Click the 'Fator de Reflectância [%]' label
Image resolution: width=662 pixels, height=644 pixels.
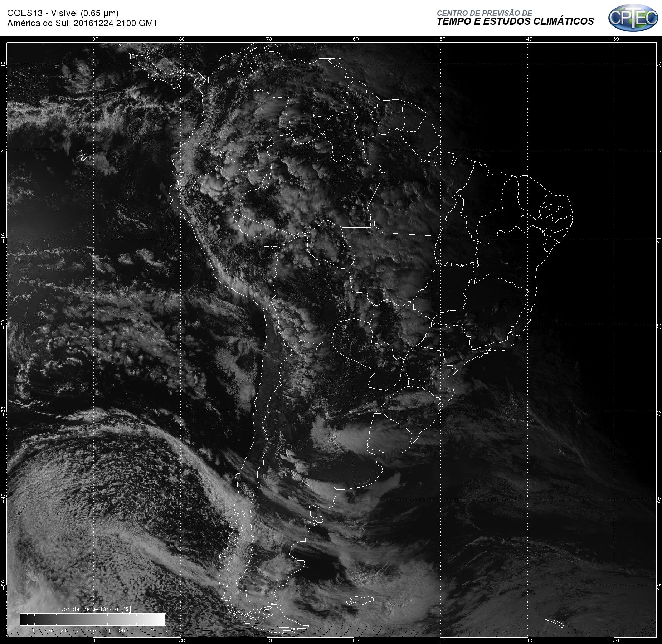click(93, 609)
